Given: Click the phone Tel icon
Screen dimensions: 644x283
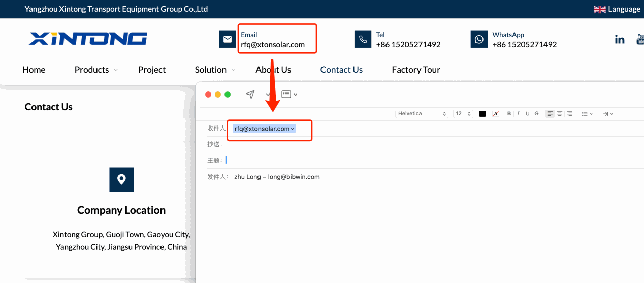Looking at the screenshot, I should (363, 39).
